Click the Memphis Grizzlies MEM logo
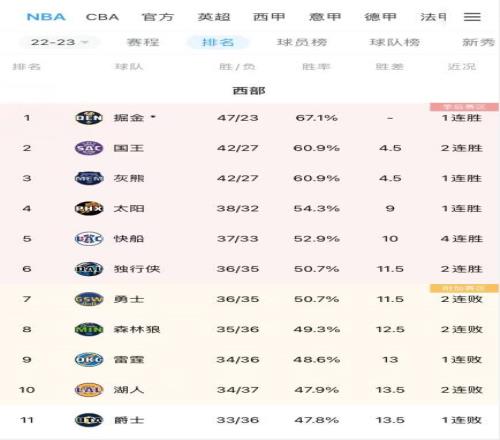500x440 pixels. (89, 178)
